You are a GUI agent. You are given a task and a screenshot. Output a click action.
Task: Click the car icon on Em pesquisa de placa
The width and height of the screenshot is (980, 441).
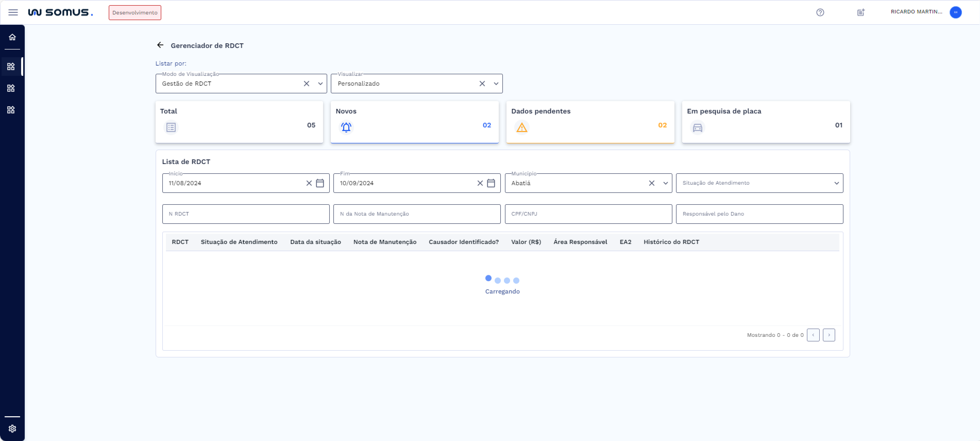(x=697, y=128)
